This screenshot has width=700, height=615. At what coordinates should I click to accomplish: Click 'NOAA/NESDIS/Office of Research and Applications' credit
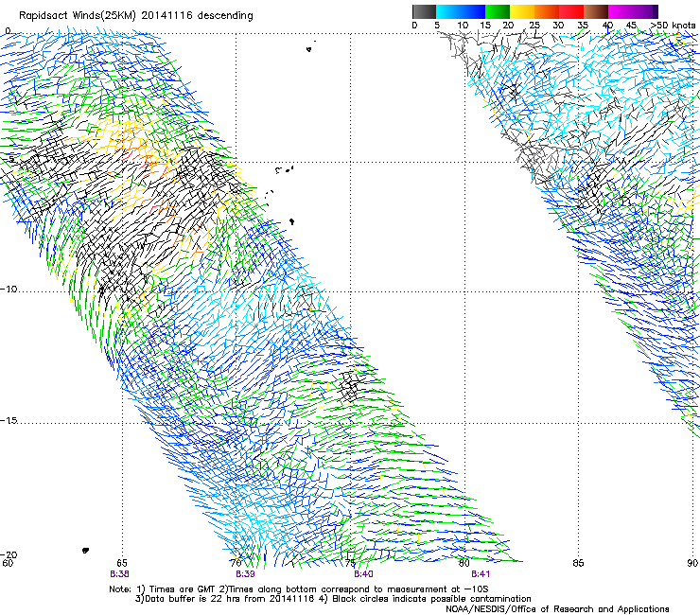(x=557, y=608)
